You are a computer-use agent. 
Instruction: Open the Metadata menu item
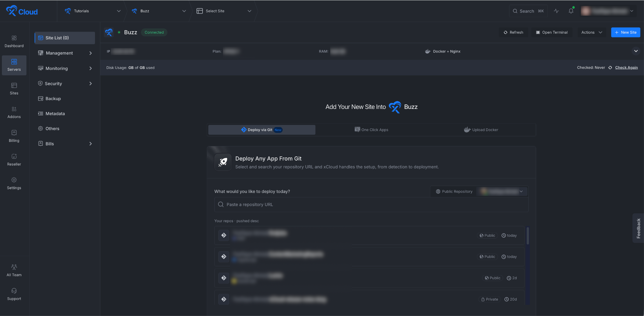tap(64, 114)
